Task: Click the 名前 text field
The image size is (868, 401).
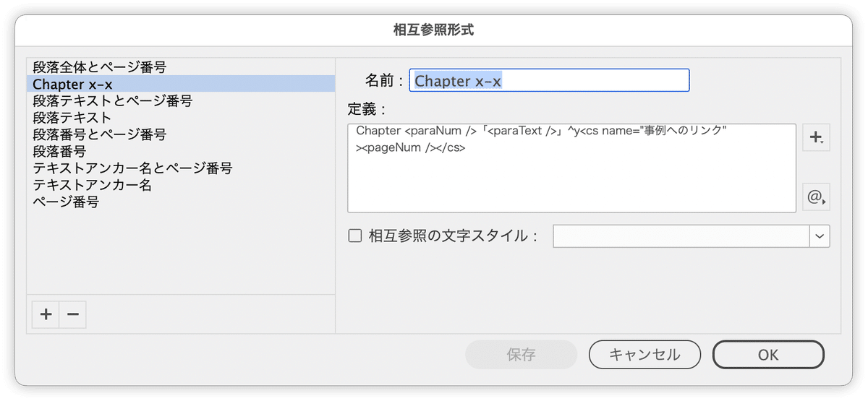Action: pyautogui.click(x=549, y=81)
